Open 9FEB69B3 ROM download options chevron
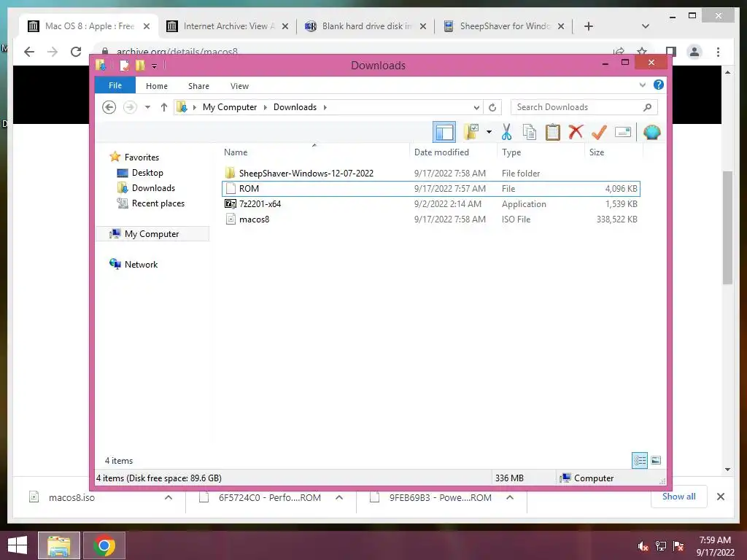This screenshot has height=560, width=747. click(x=510, y=497)
